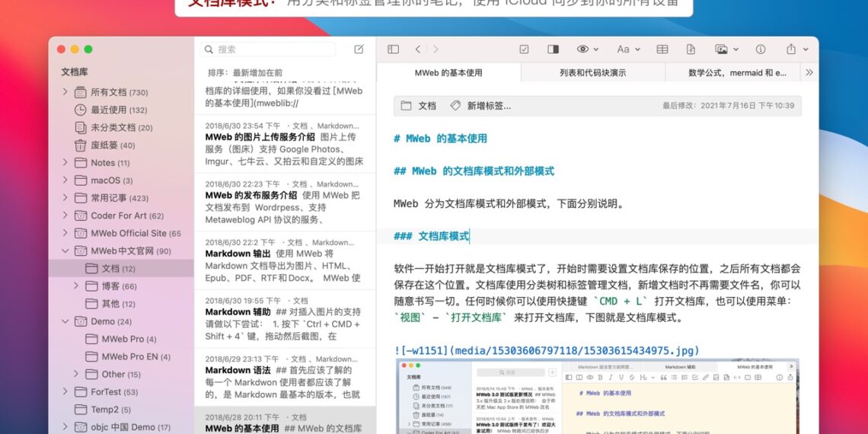Click the 所有文档 library icon
Image resolution: width=868 pixels, height=434 pixels.
click(80, 92)
